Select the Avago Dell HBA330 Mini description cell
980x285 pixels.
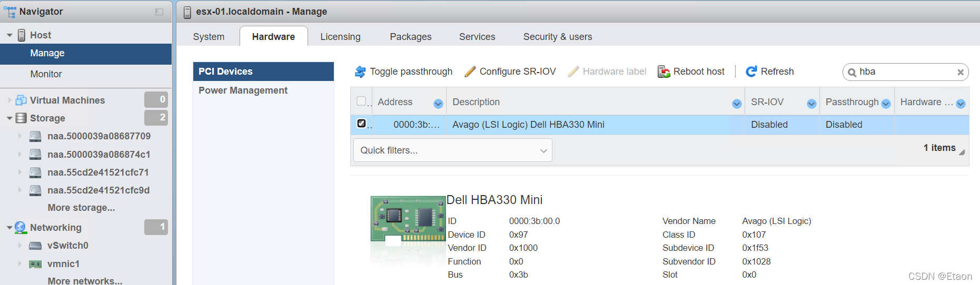(x=595, y=125)
